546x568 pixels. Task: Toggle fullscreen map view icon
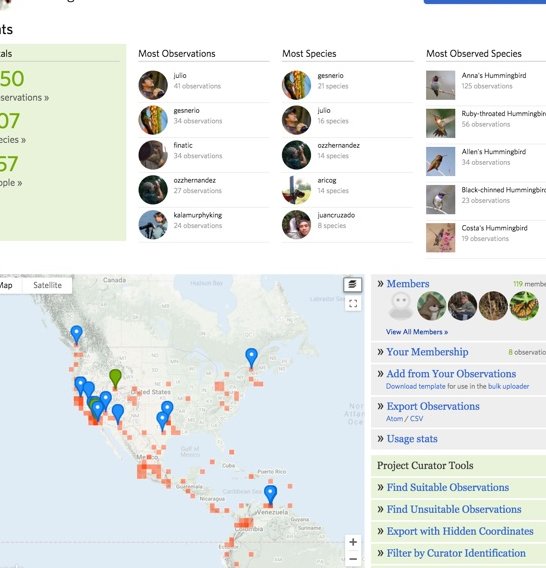pyautogui.click(x=353, y=304)
